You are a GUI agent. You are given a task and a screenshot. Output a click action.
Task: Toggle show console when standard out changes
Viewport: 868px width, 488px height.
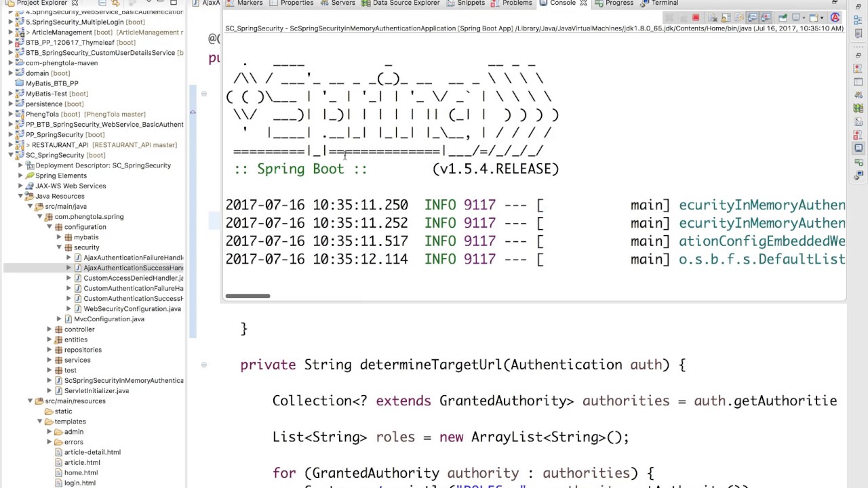click(x=752, y=18)
